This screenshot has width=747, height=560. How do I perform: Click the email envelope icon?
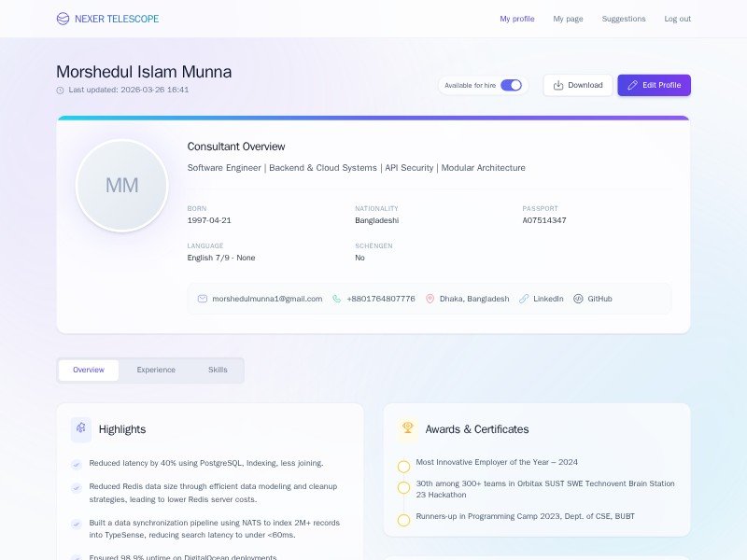pyautogui.click(x=203, y=299)
